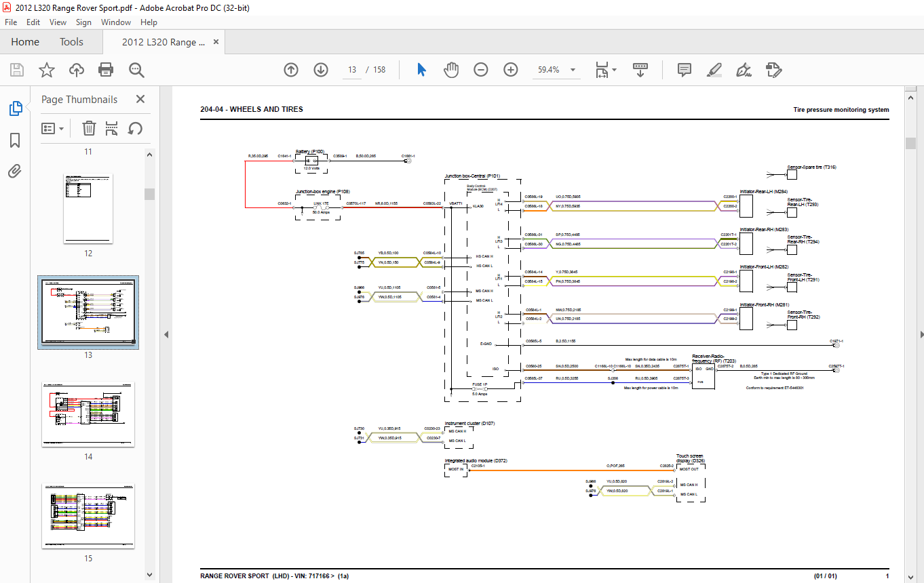
Task: Click the 'Sensor-Spare tire (T316)' label
Action: [x=811, y=167]
